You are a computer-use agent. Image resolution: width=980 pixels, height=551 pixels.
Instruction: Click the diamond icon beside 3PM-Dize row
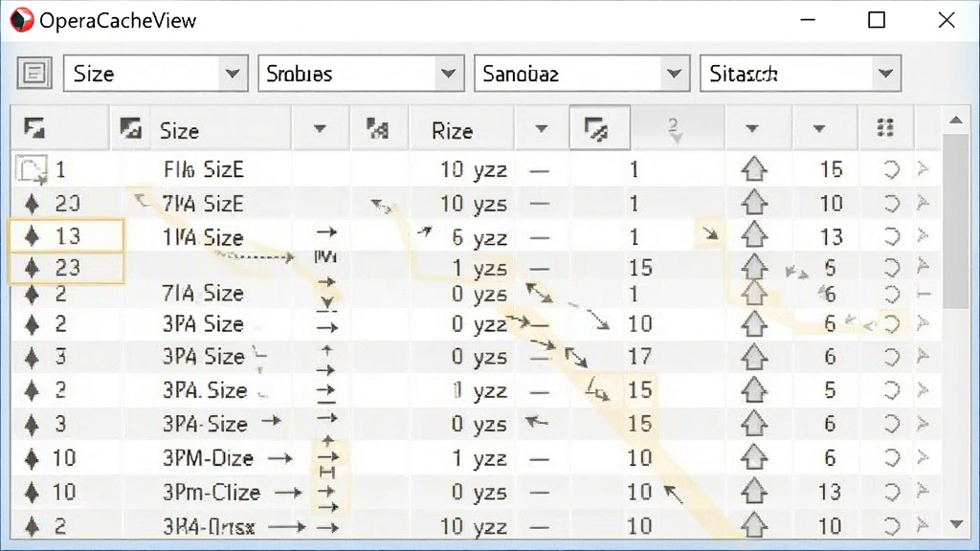(x=32, y=458)
